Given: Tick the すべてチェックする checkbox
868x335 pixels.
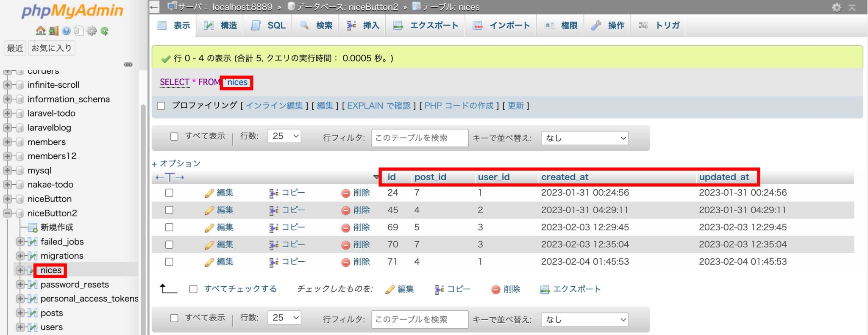Looking at the screenshot, I should (193, 289).
